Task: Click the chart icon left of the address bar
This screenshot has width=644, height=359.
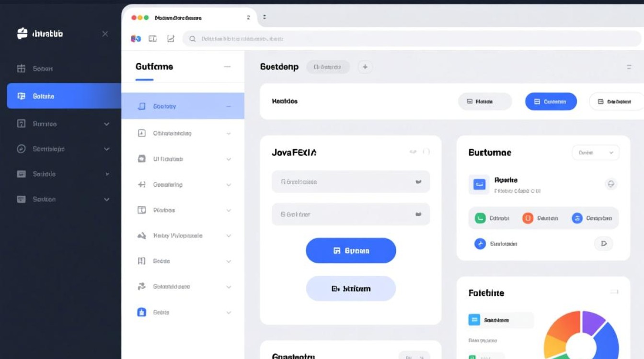Action: (x=171, y=39)
